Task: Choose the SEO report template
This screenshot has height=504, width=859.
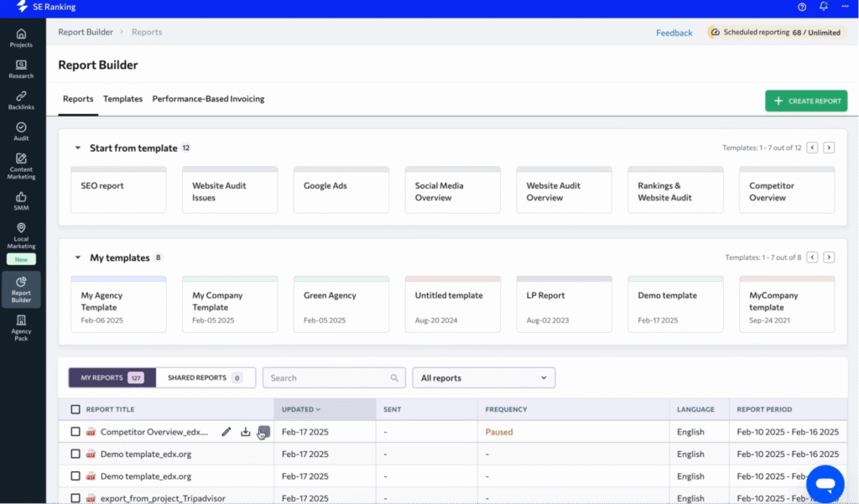Action: coord(118,190)
